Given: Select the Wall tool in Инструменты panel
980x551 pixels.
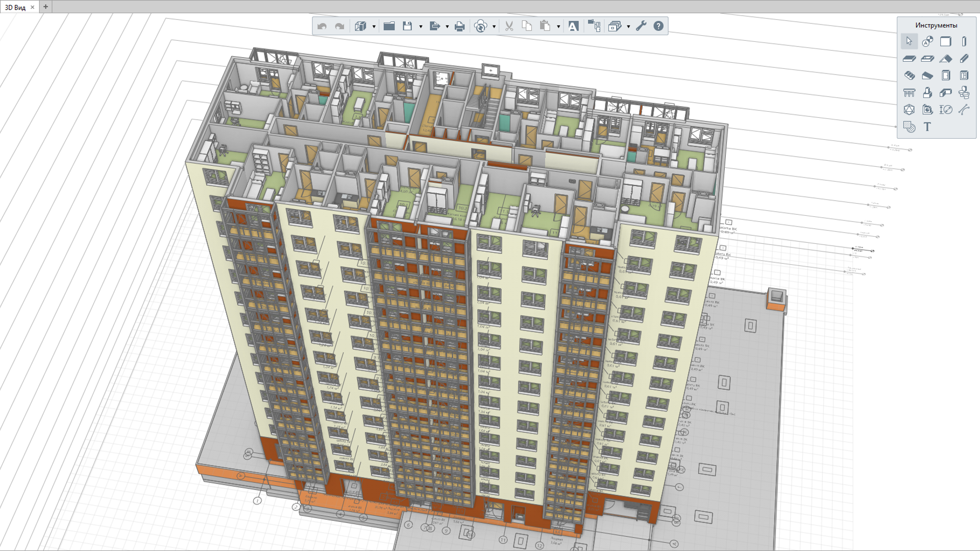Looking at the screenshot, I should click(946, 41).
